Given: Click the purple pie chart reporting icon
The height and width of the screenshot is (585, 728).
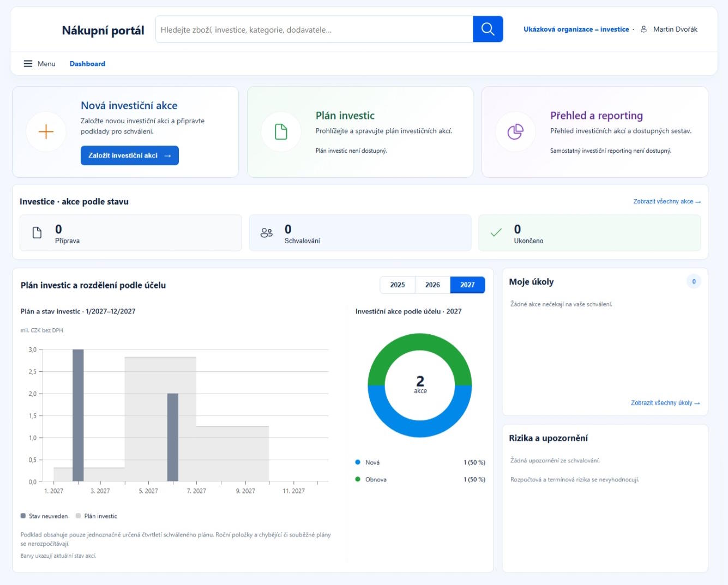Looking at the screenshot, I should point(515,131).
